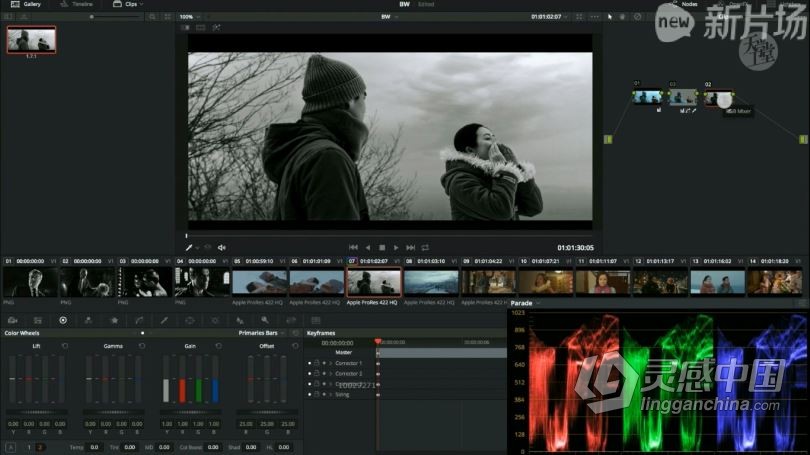Toggle loop playback
This screenshot has height=455, width=810.
coord(425,248)
